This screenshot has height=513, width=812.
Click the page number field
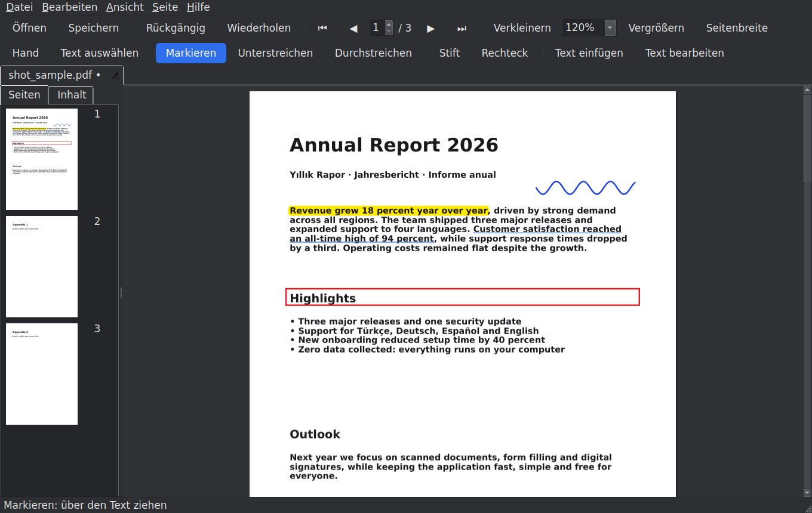click(x=377, y=28)
